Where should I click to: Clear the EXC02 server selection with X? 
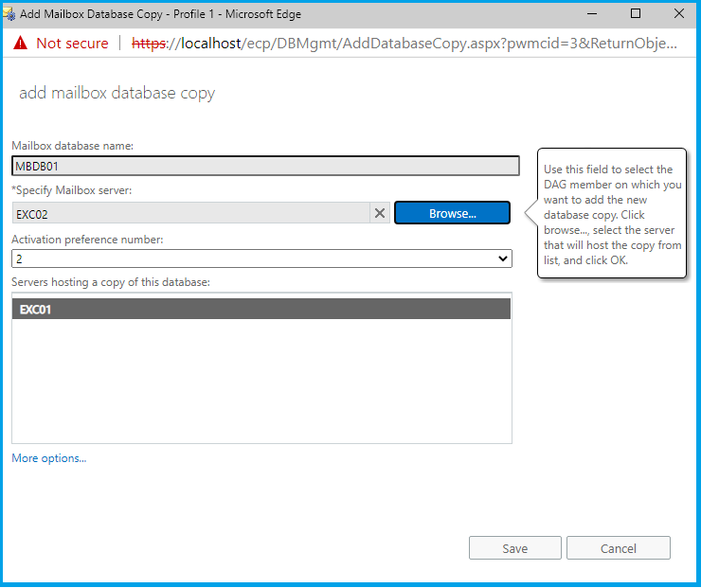coord(380,213)
